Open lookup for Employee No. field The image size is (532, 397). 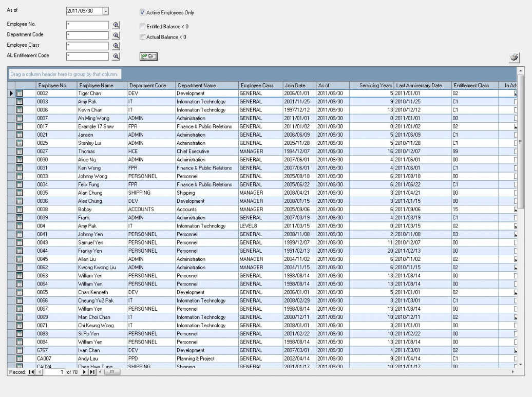116,25
